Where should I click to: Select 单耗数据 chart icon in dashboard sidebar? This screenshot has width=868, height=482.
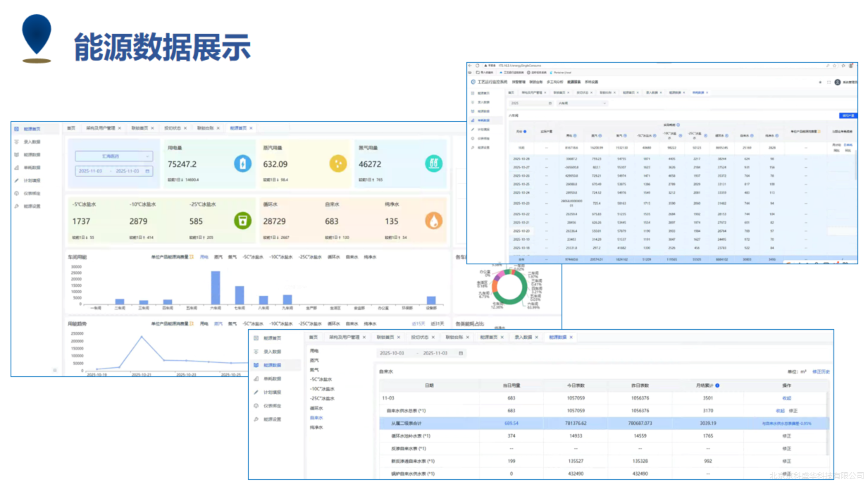17,168
